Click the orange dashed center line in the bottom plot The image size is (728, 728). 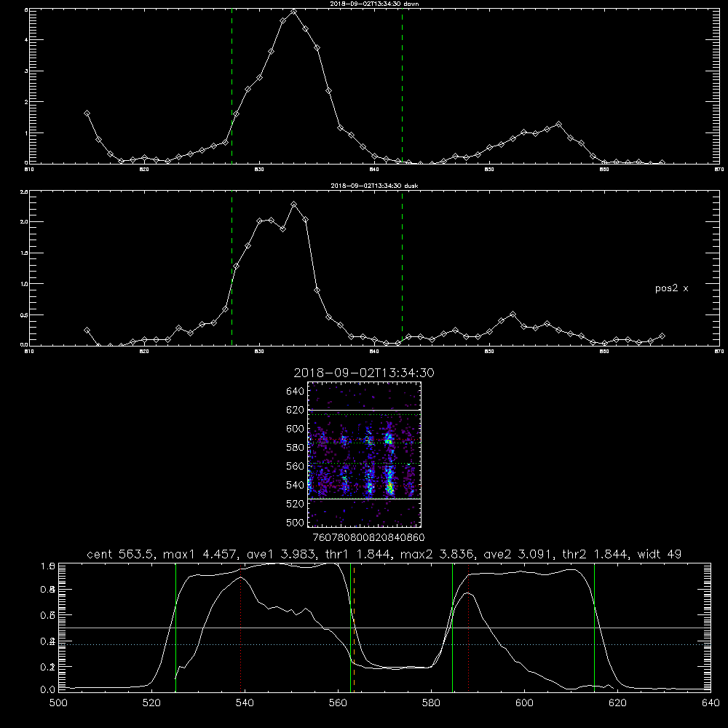tap(355, 627)
